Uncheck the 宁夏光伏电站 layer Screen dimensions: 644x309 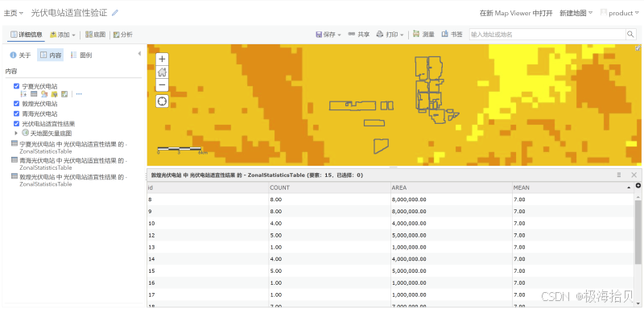point(16,86)
